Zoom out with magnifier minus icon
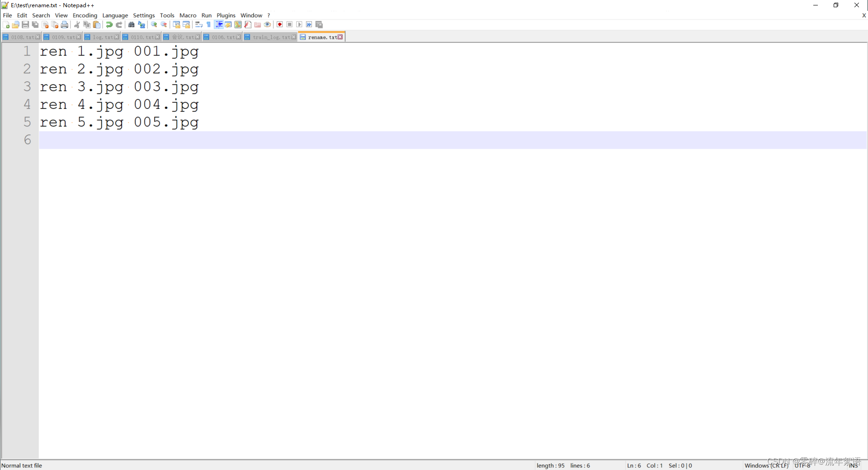 click(x=164, y=25)
